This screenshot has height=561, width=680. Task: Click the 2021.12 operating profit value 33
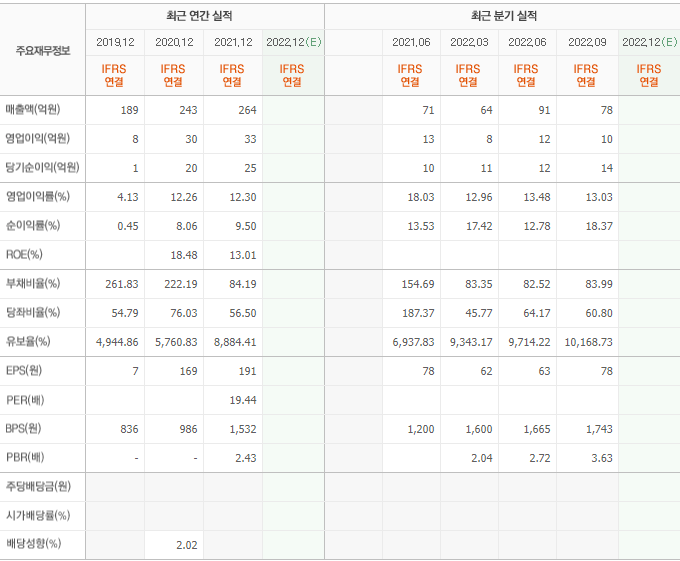pos(250,139)
